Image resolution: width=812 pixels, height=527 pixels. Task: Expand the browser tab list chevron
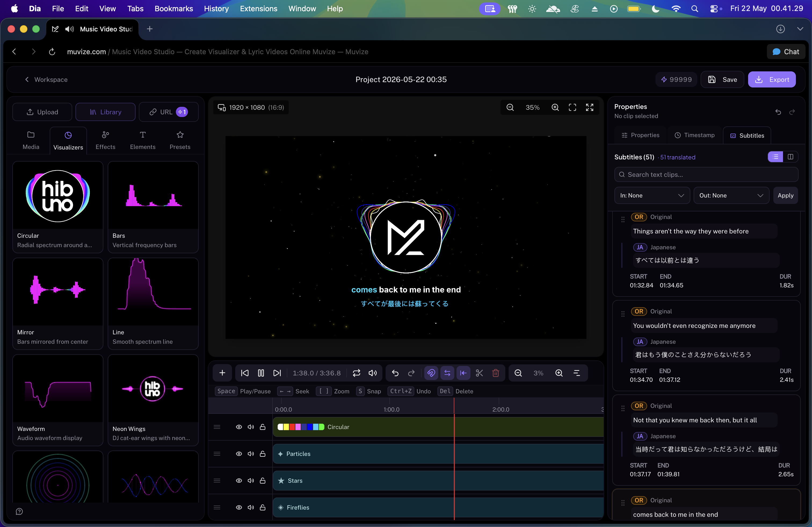800,29
